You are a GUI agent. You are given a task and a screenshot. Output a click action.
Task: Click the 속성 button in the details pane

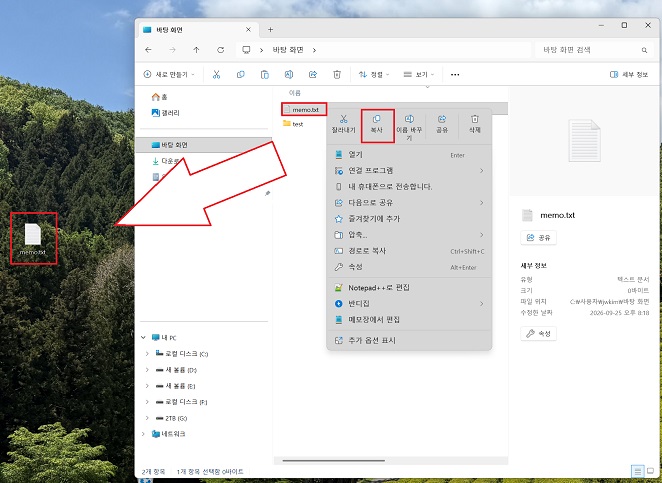click(x=538, y=334)
